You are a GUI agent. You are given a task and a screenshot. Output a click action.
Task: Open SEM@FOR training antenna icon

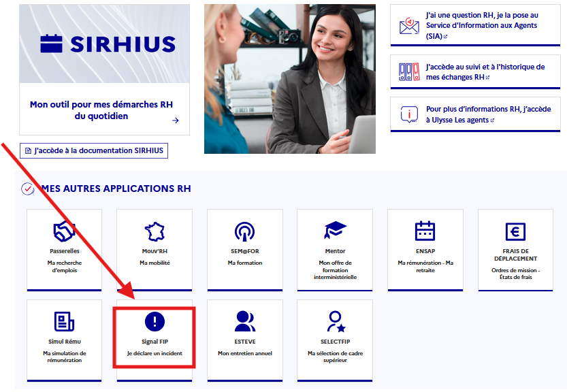(244, 231)
